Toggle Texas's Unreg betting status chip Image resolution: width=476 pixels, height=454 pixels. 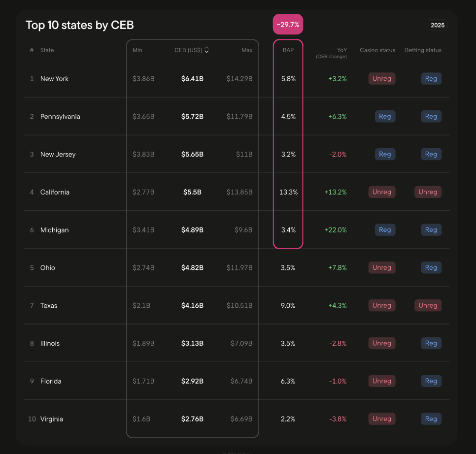coord(427,305)
